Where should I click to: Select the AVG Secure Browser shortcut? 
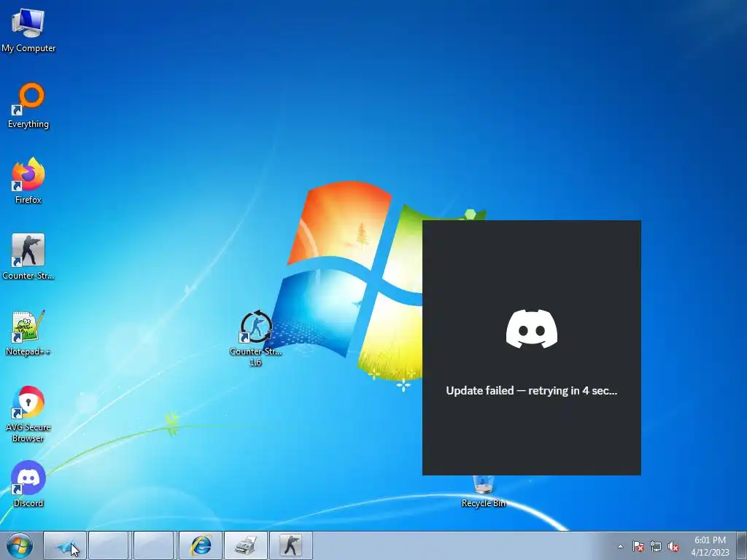point(28,413)
